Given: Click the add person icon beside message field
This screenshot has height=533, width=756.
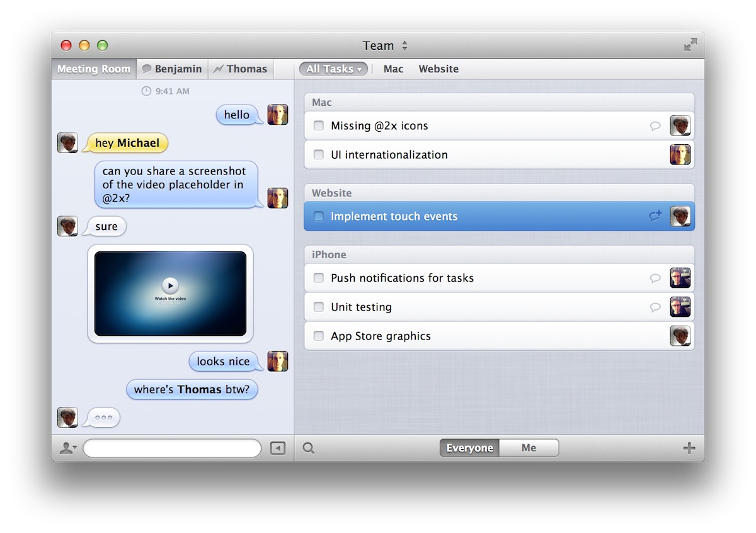Looking at the screenshot, I should (67, 449).
